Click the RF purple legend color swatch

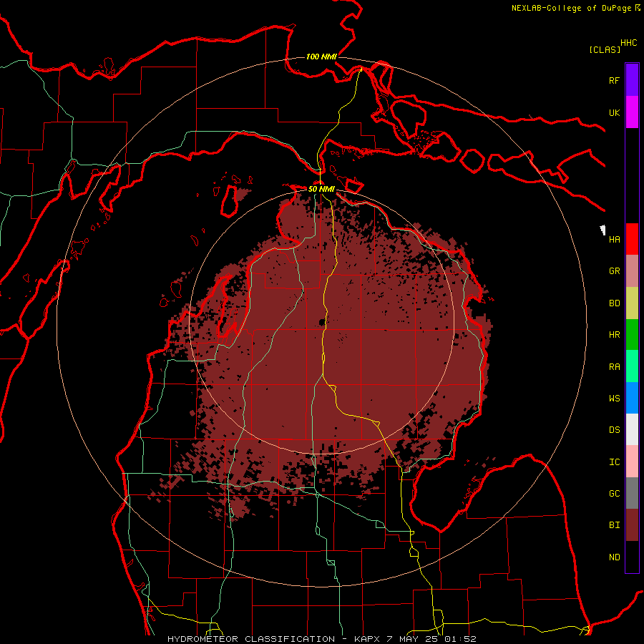[x=632, y=80]
